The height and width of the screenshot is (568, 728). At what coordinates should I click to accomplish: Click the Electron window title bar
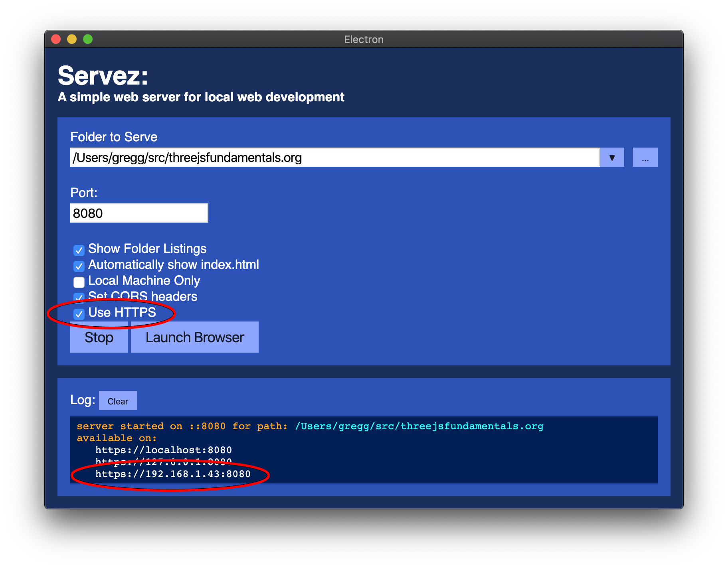[364, 39]
